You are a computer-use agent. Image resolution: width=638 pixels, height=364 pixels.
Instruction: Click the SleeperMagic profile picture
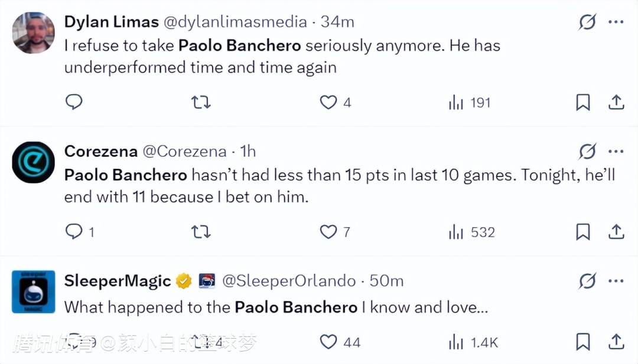coord(33,291)
